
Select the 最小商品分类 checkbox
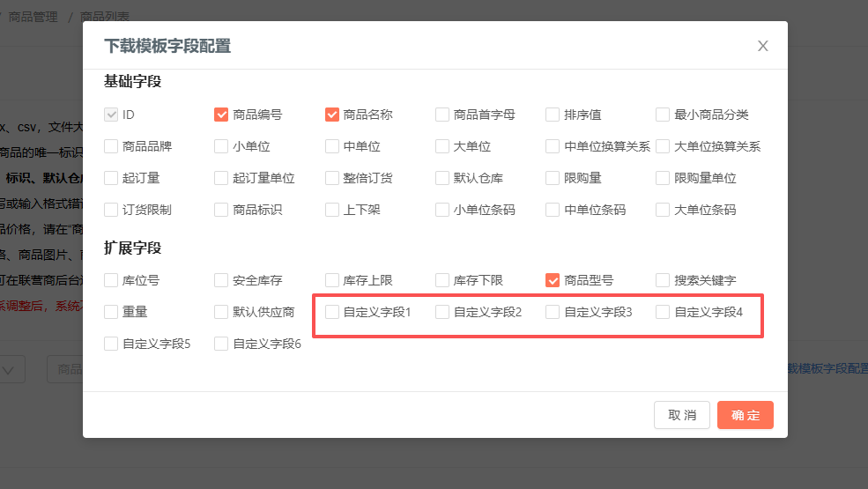(x=662, y=115)
